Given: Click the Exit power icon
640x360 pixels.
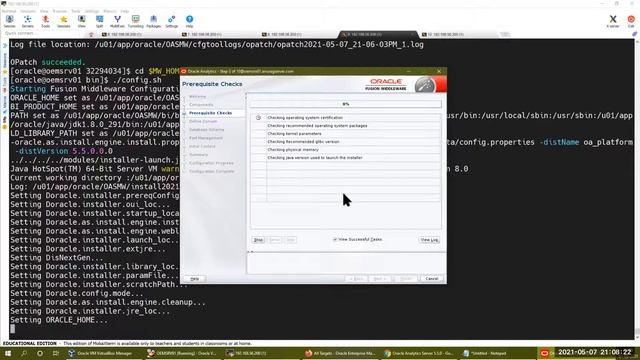Looking at the screenshot, I should (x=631, y=21).
